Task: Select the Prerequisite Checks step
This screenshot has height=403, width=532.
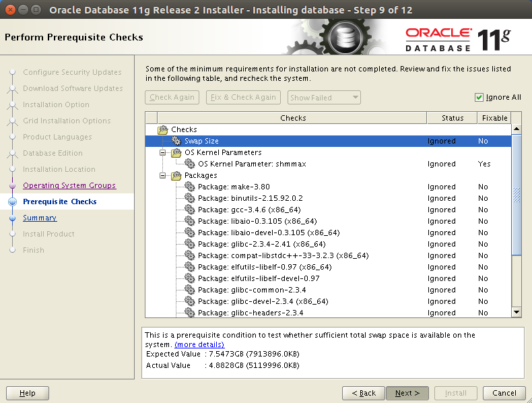Action: (x=60, y=201)
